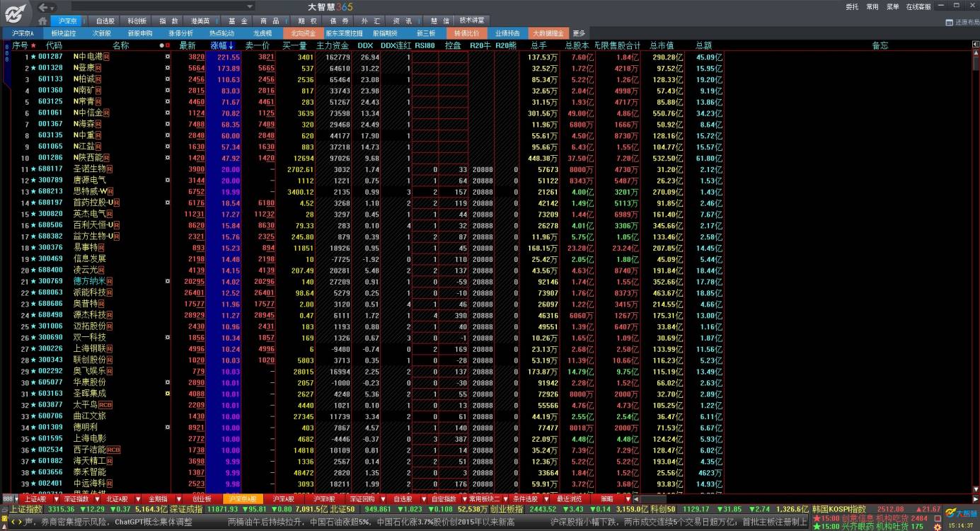980x531 pixels.
Task: Open the 菜单 menu
Action: (x=893, y=6)
